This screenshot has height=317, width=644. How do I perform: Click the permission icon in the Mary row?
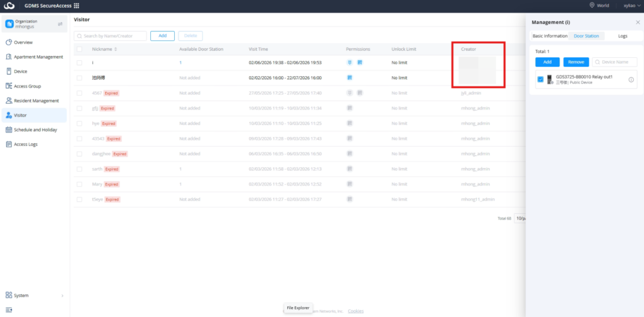click(x=350, y=184)
